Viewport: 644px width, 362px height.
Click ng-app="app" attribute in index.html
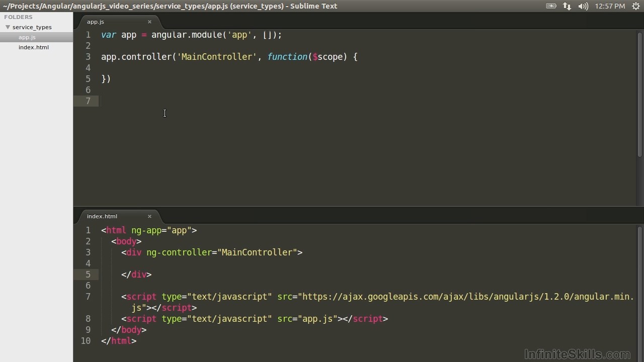click(x=162, y=230)
